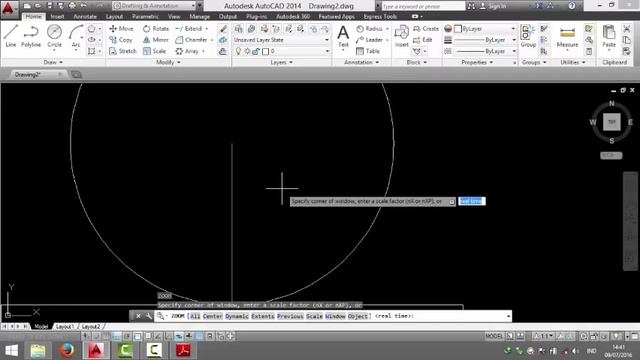Image resolution: width=640 pixels, height=360 pixels.
Task: Click the Paste clipboard tool
Action: tap(609, 36)
